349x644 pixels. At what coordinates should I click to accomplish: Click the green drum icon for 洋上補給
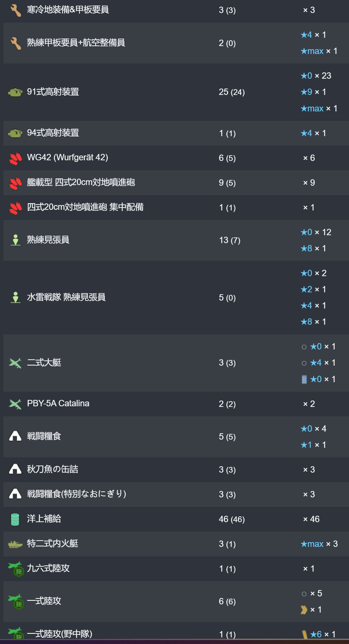click(15, 519)
